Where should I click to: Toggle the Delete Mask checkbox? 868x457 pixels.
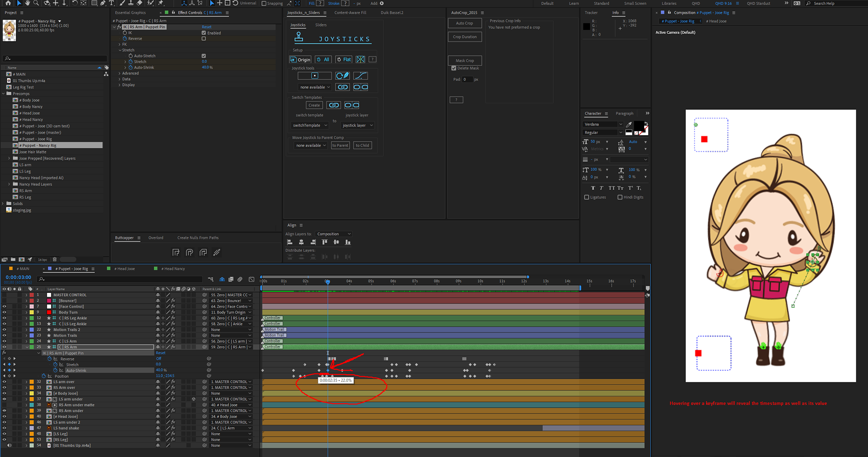coord(454,68)
